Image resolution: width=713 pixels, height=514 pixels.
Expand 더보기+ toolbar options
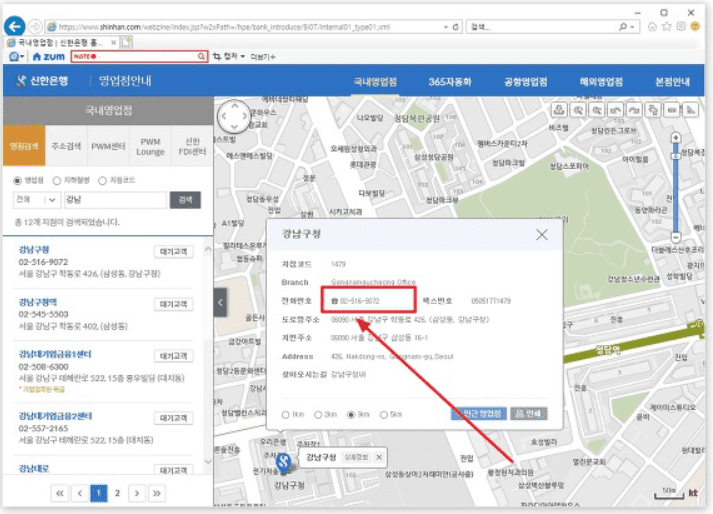tap(262, 56)
